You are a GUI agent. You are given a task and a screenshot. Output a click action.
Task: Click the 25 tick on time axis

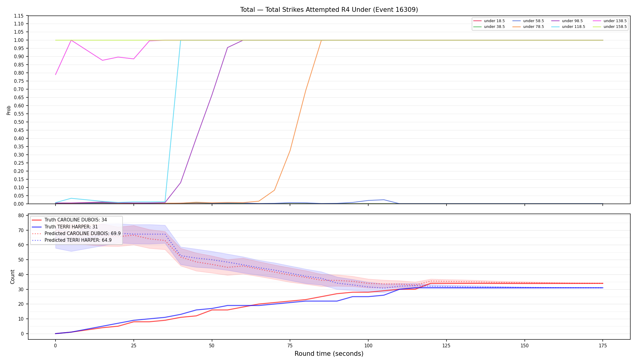133,345
